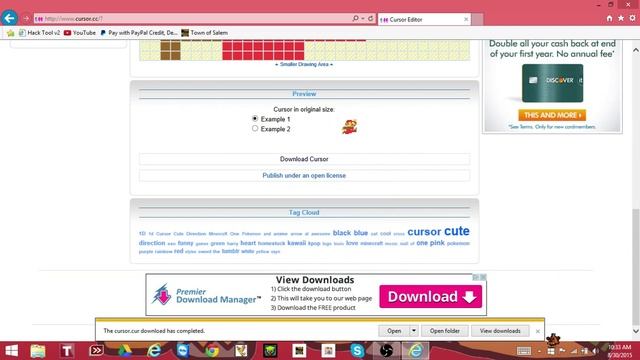Open the 'black' tag link
Image resolution: width=640 pixels, height=360 pixels.
342,233
